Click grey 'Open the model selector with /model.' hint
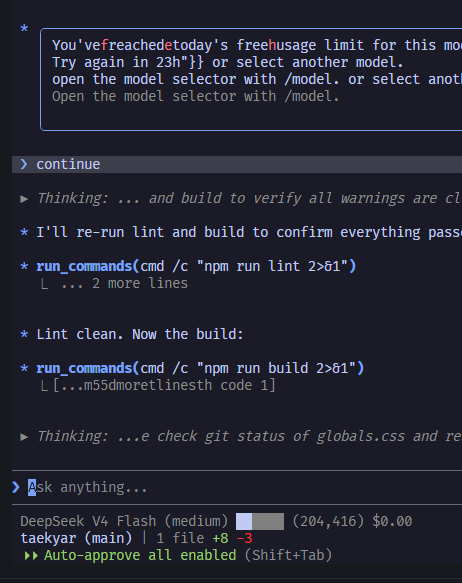This screenshot has width=462, height=583. pos(196,97)
